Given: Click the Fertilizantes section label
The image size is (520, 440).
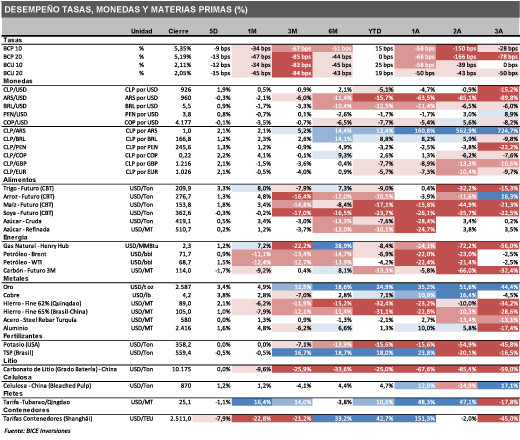Looking at the screenshot, I should (x=23, y=336).
